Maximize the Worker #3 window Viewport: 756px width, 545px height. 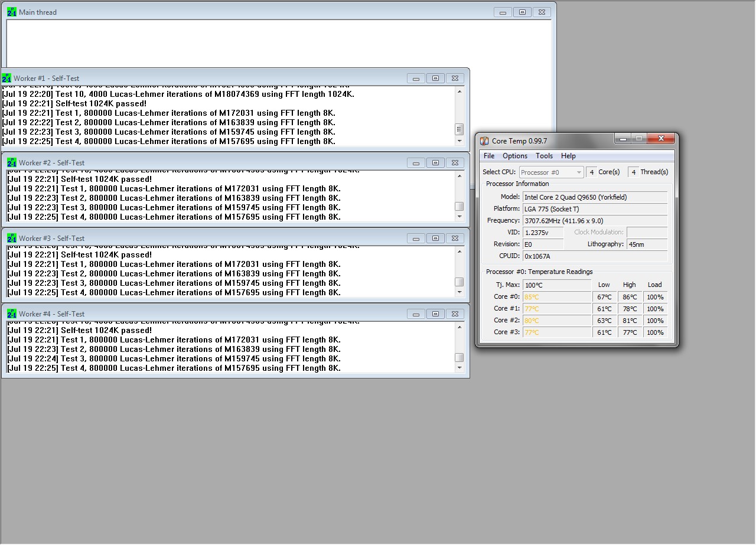click(x=435, y=239)
